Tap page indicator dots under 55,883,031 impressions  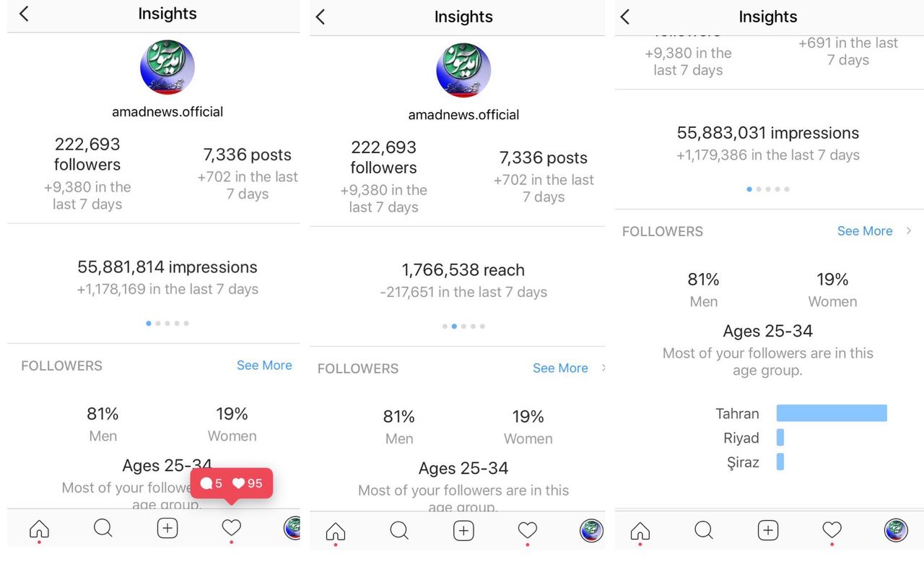(767, 189)
